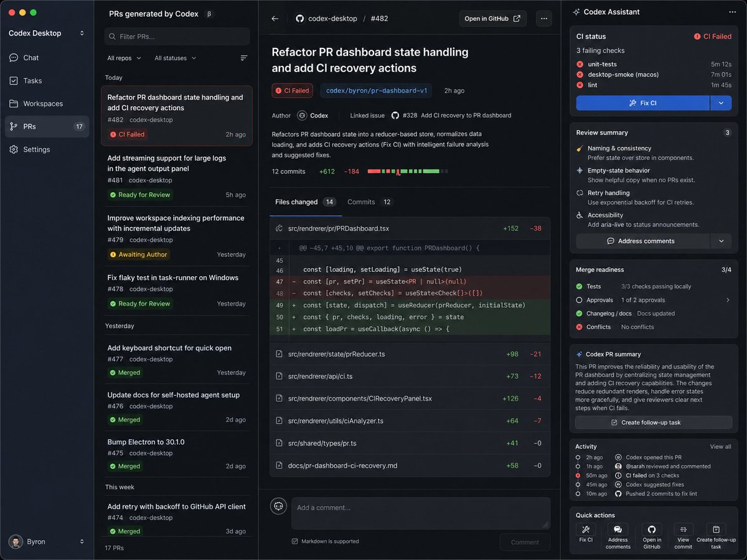The height and width of the screenshot is (560, 747).
Task: Open src/shared/types/pr.ts file icon
Action: click(280, 443)
